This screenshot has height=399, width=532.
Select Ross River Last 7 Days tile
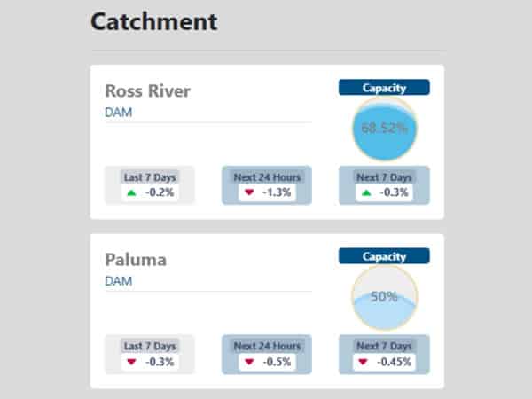coord(150,185)
